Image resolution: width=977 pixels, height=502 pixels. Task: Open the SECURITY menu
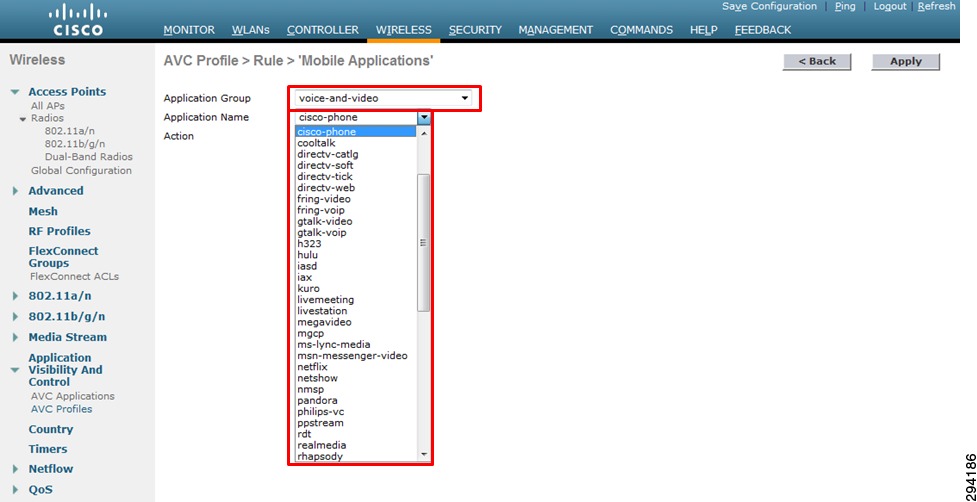tap(475, 30)
